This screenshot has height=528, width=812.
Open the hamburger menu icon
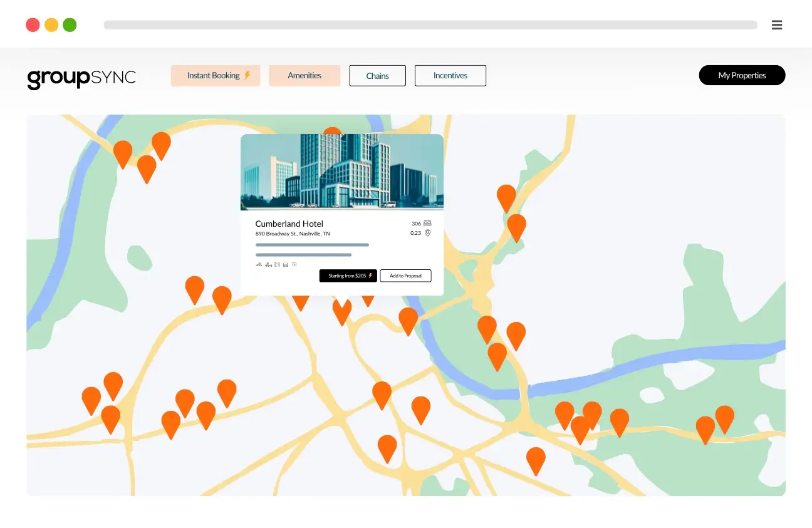click(777, 25)
